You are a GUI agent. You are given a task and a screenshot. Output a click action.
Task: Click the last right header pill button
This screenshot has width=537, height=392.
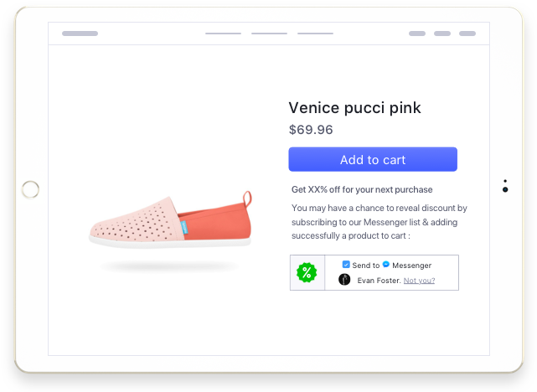467,34
